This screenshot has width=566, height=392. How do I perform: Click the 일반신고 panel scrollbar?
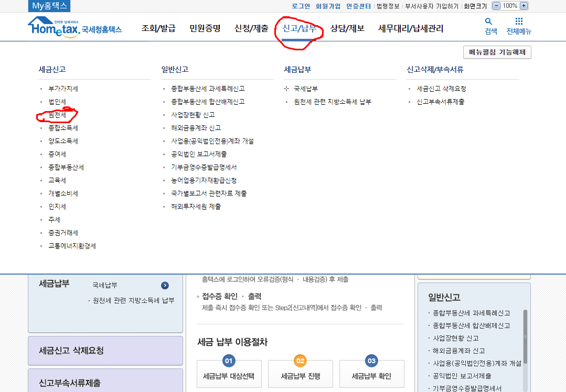coord(525,336)
